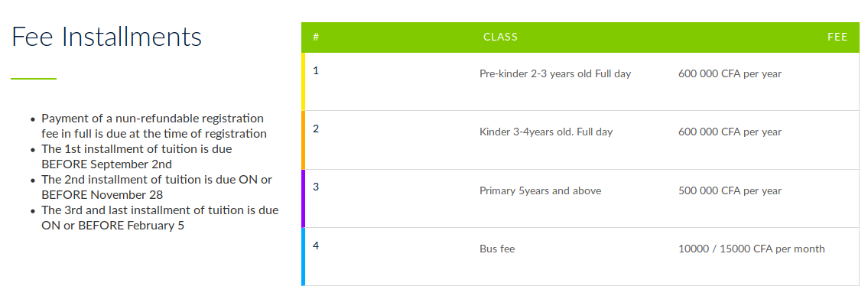Viewport: 868px width, 296px height.
Task: Click 500 000 CFA per year fee
Action: point(730,191)
